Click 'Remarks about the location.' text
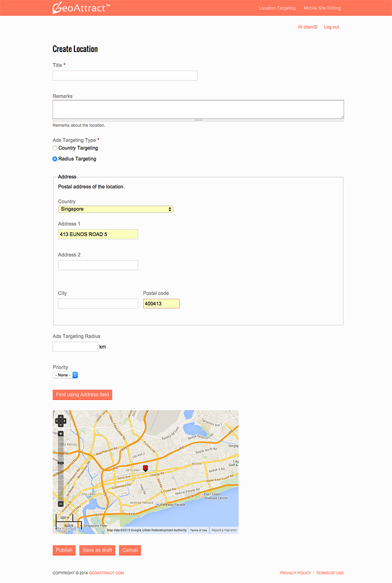 pyautogui.click(x=79, y=126)
